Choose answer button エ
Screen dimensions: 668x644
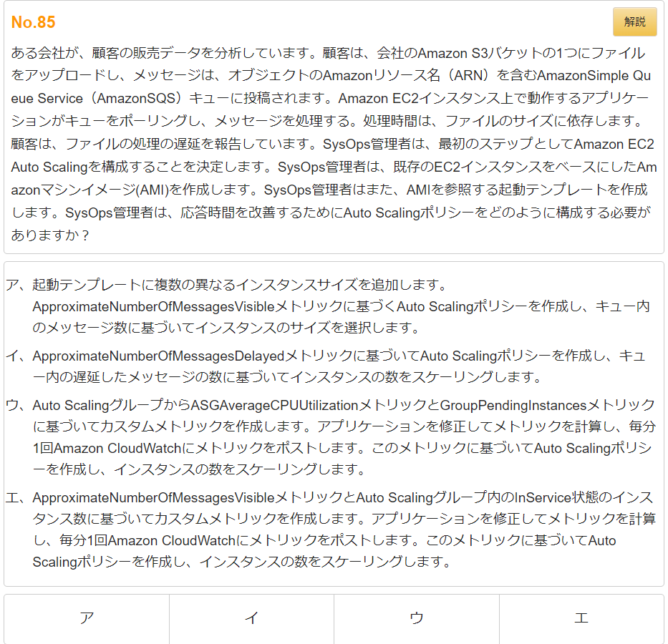pyautogui.click(x=581, y=618)
